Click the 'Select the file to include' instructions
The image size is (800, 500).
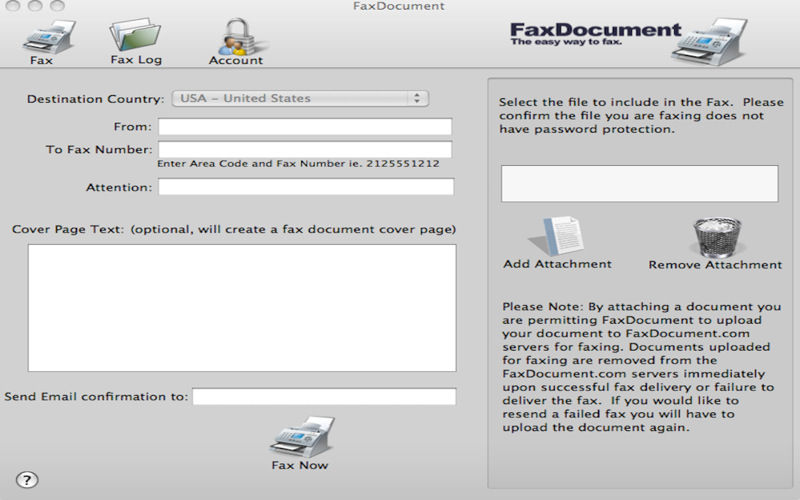pos(641,115)
